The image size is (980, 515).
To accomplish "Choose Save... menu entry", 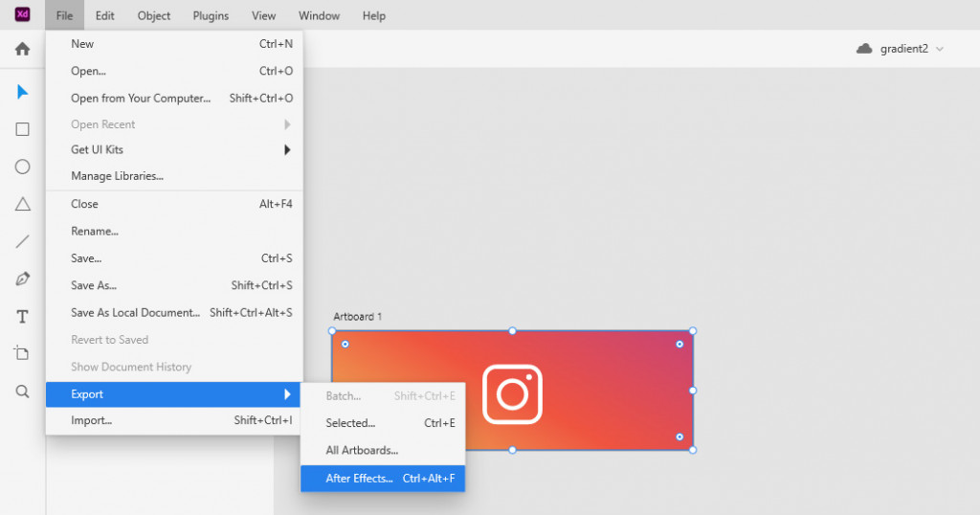I will tap(174, 258).
